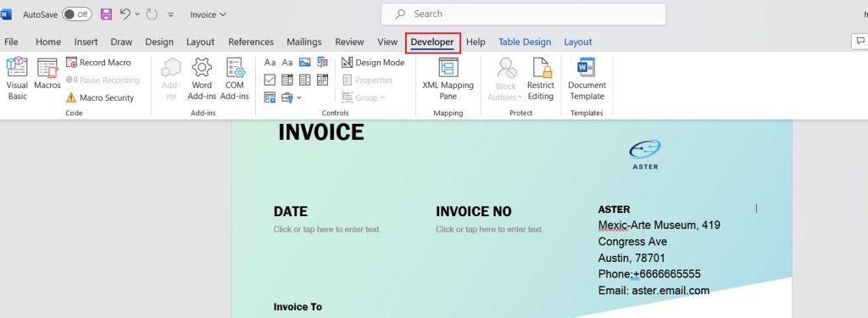This screenshot has width=868, height=318.
Task: Redo the last action
Action: point(152,14)
